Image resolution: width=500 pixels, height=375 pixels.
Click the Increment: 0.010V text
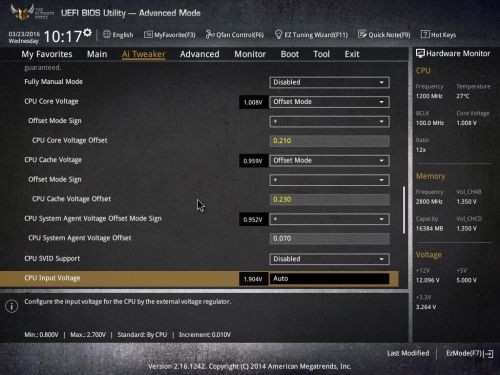205,335
